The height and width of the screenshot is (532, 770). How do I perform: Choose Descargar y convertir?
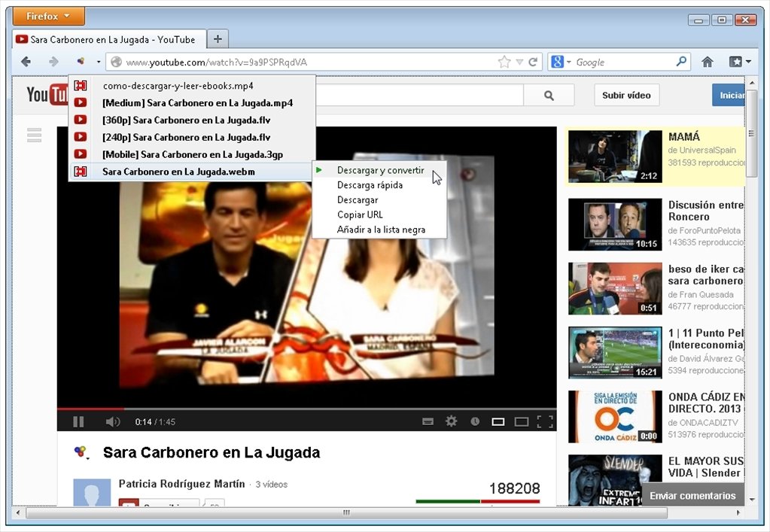pyautogui.click(x=379, y=170)
